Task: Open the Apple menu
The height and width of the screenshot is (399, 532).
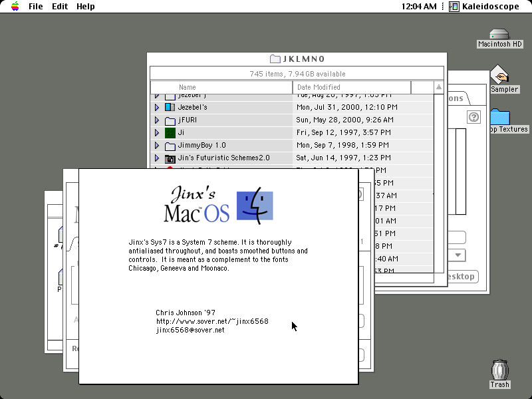Action: click(15, 6)
